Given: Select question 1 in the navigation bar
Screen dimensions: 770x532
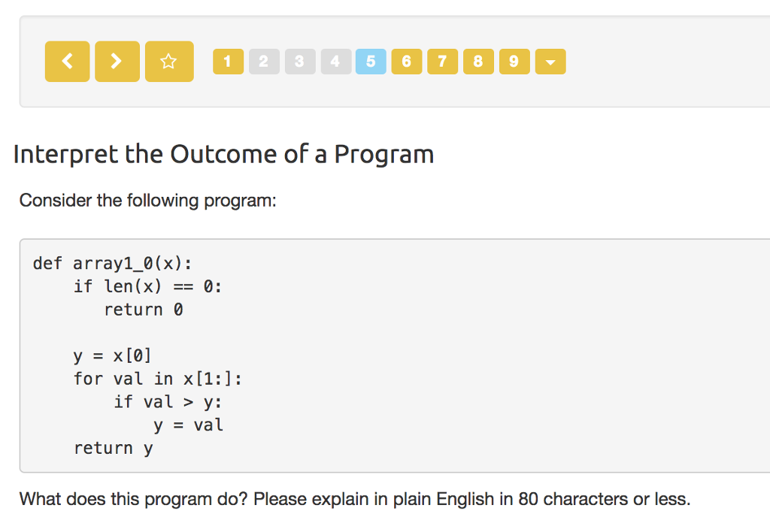Looking at the screenshot, I should point(228,62).
